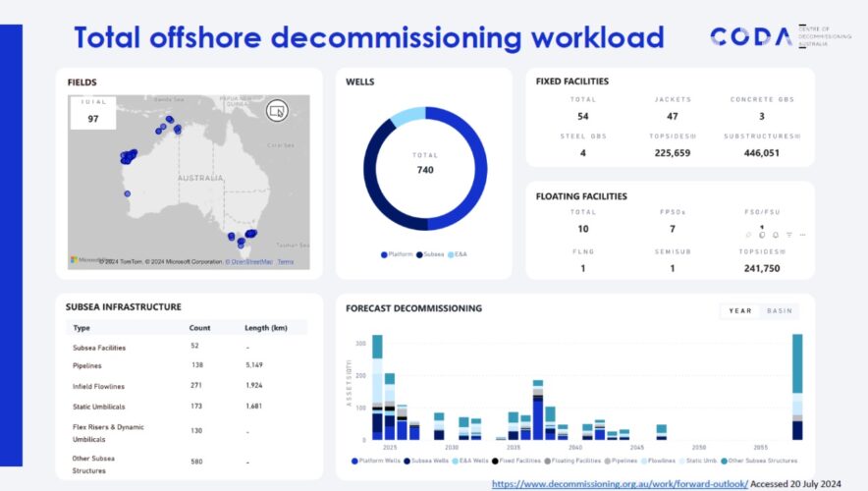Screen dimensions: 868x491
Task: Click the bell alert icon in Floating Facilities
Action: point(775,235)
